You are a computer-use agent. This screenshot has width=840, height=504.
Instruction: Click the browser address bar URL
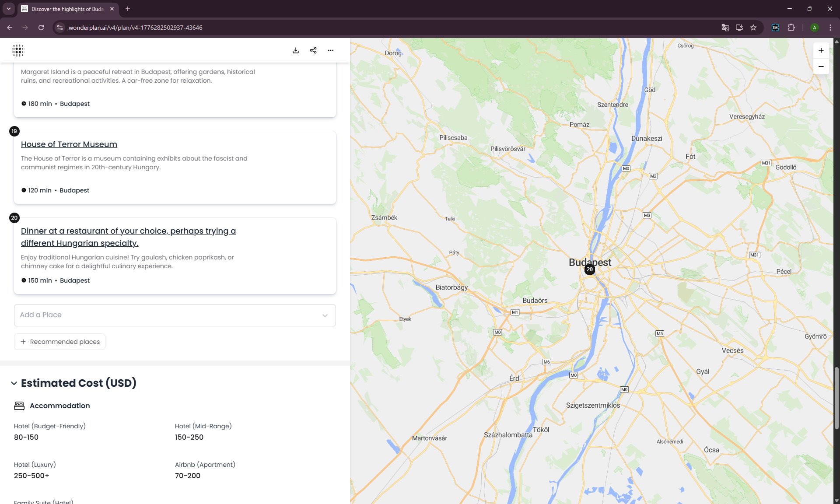135,28
